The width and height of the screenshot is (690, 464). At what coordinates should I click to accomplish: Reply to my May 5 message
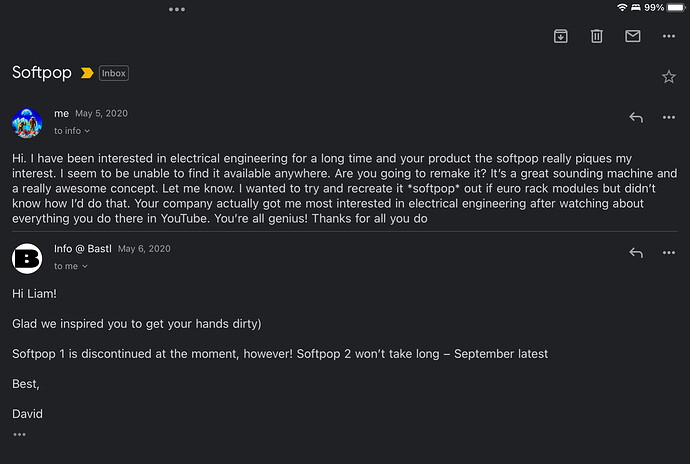636,118
